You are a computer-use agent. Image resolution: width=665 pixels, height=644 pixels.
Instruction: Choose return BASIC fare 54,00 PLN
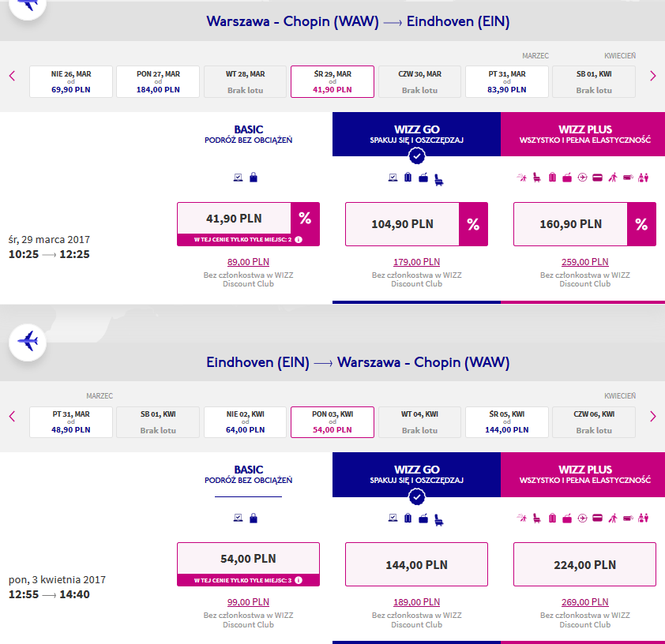pyautogui.click(x=248, y=559)
